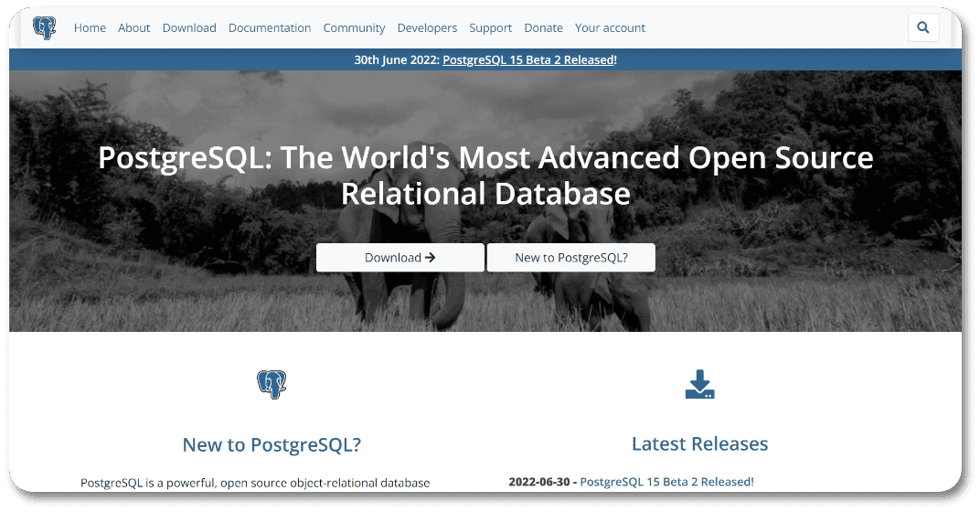Viewport: 980px width, 512px height.
Task: Open the Support menu item
Action: pyautogui.click(x=491, y=28)
